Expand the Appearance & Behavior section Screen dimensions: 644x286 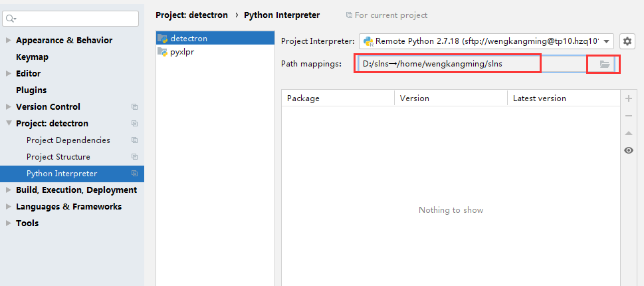[9, 41]
